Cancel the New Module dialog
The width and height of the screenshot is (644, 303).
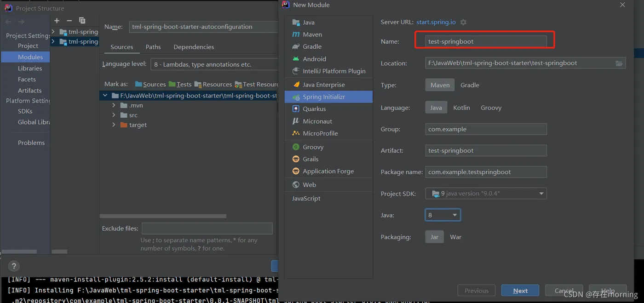tap(564, 291)
